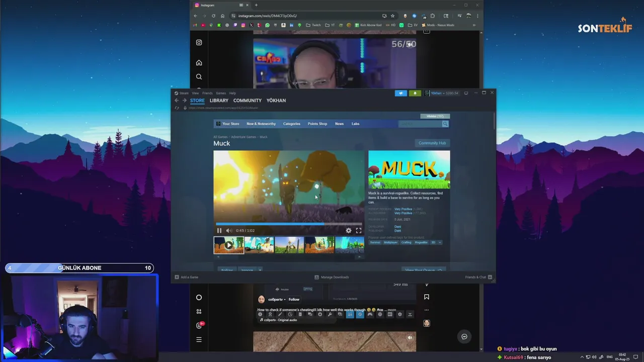Go back in Steam navigation
Screen dimensions: 644x362
(177, 101)
